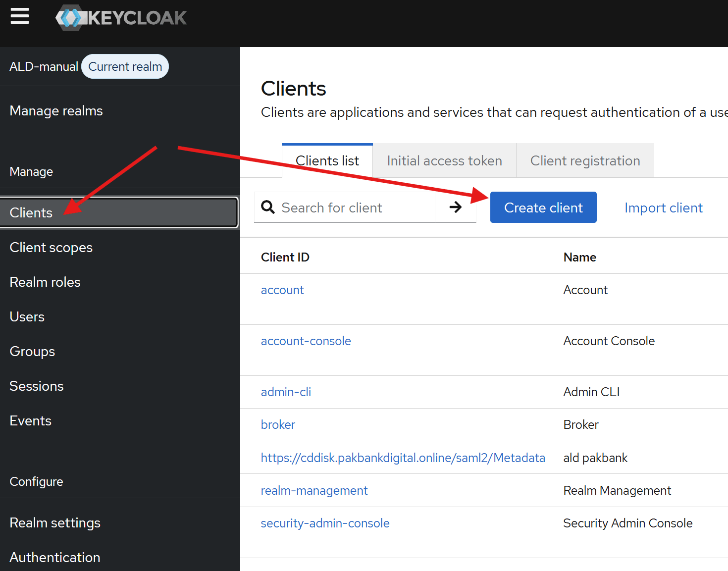
Task: Click the Current realm badge
Action: click(x=125, y=66)
